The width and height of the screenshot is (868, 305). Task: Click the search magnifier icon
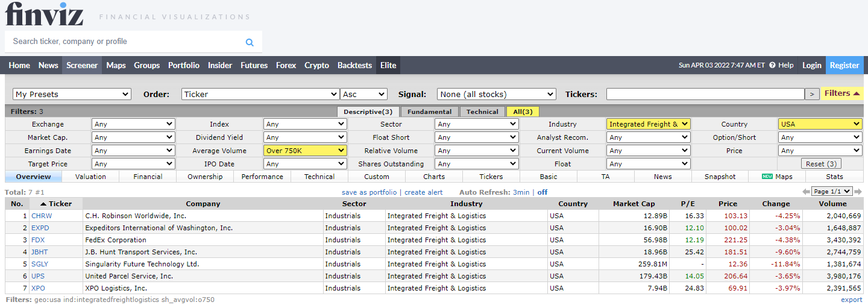click(x=250, y=42)
